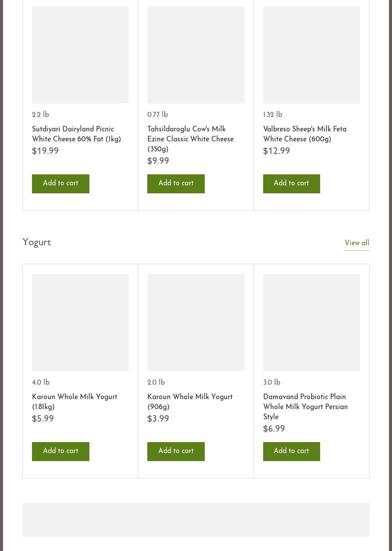The height and width of the screenshot is (551, 392).
Task: Open Valbreso Sheep's Milk Feta title link
Action: (x=305, y=134)
